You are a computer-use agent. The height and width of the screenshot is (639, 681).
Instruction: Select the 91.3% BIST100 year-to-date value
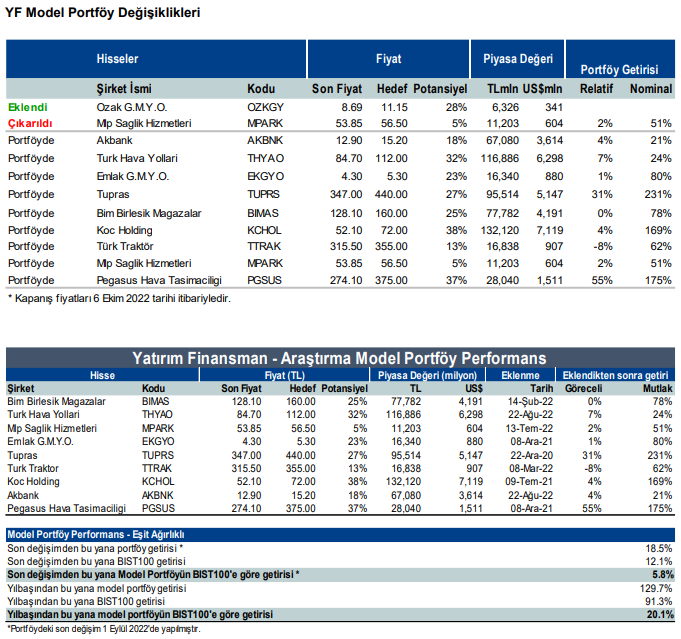tap(659, 601)
